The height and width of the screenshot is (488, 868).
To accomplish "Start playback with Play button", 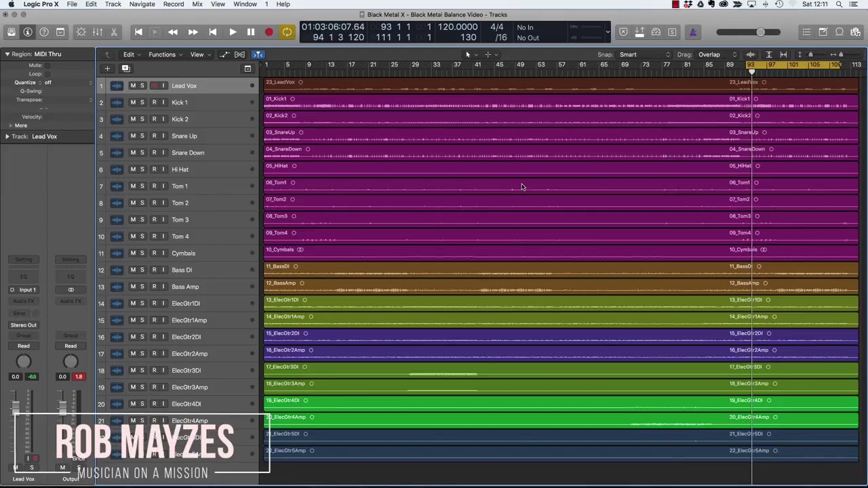I will click(x=232, y=32).
